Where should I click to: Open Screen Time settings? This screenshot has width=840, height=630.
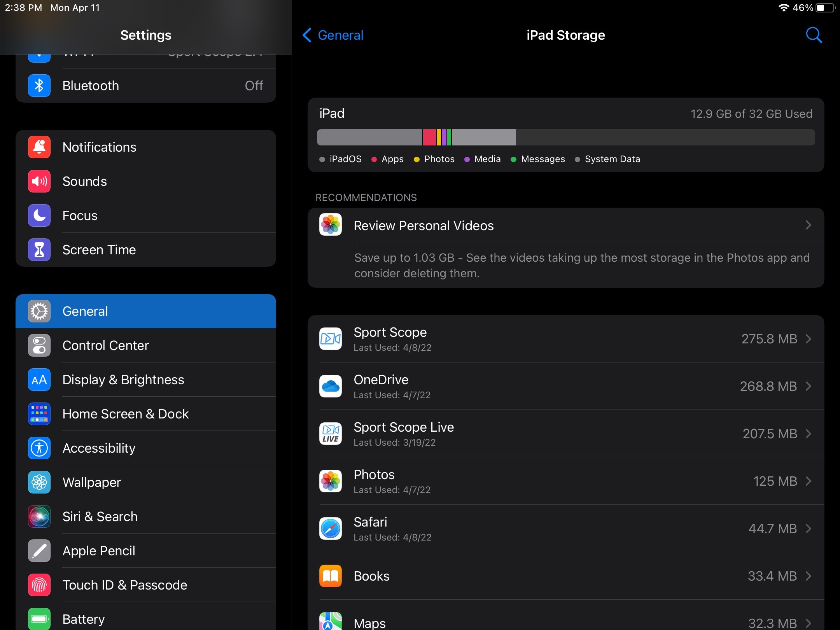pyautogui.click(x=146, y=250)
